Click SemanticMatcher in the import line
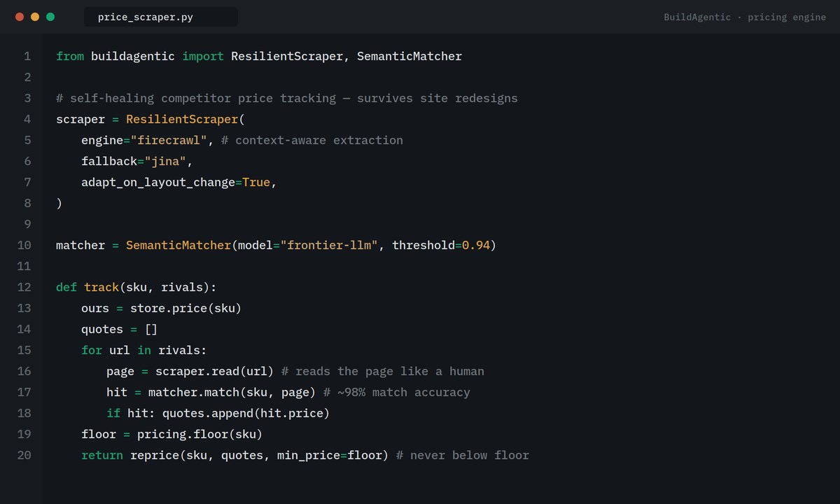Screen dimensions: 840x504 (409, 56)
